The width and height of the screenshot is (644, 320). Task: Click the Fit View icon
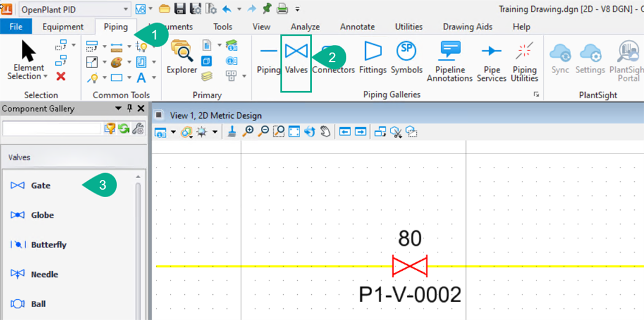[294, 132]
